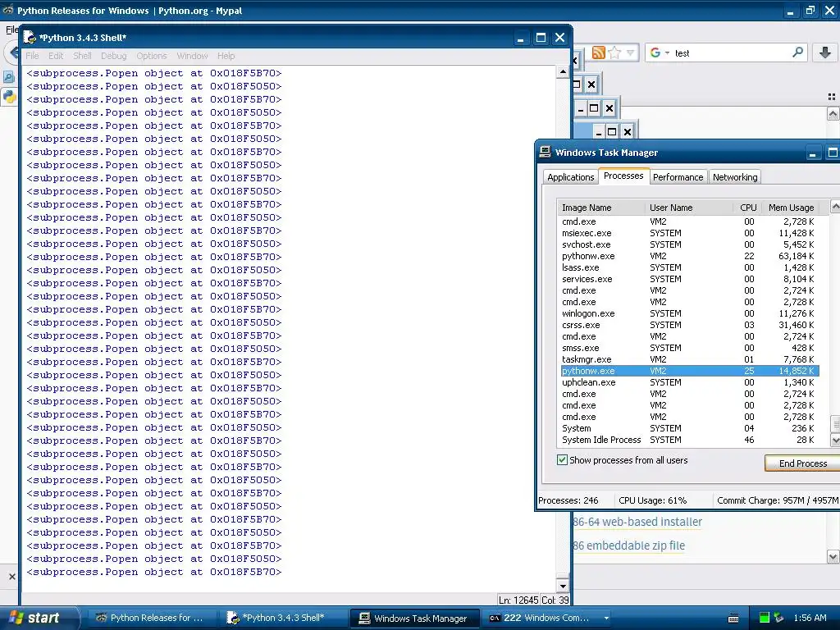The width and height of the screenshot is (840, 630).
Task: Click the '86-64 web-based installer' link
Action: pyautogui.click(x=637, y=522)
